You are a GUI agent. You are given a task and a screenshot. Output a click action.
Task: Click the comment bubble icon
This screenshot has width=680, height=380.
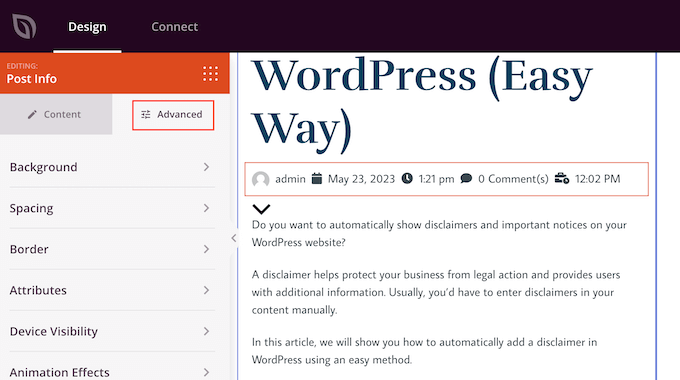[x=466, y=178]
